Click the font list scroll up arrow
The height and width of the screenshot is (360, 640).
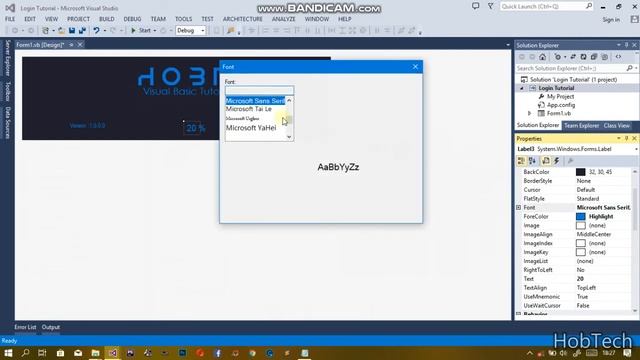(289, 100)
